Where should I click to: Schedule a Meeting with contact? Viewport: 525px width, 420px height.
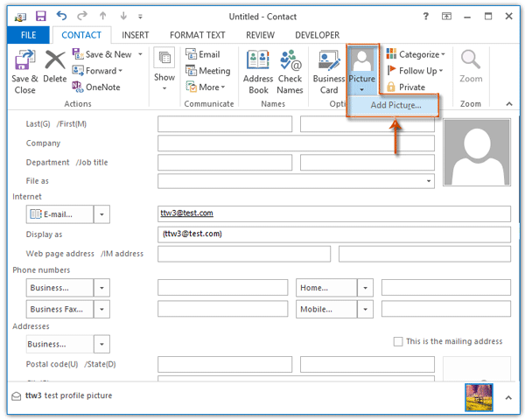(x=208, y=71)
